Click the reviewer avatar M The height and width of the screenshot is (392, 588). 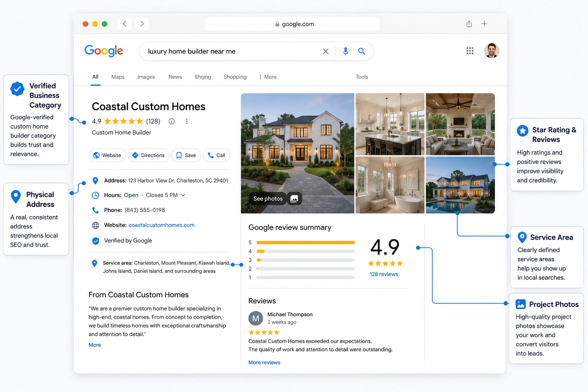coord(256,318)
